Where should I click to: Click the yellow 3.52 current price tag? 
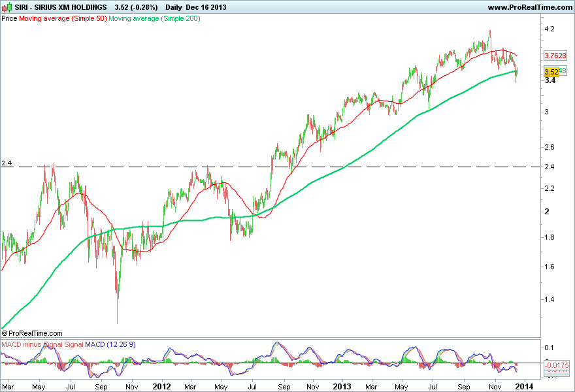tap(551, 72)
